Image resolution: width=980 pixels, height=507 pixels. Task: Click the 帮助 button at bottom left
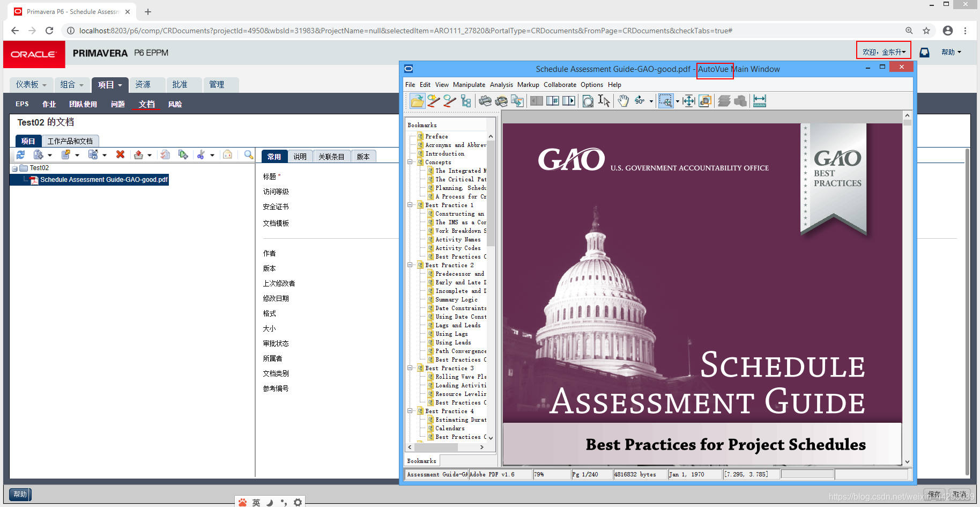[20, 494]
